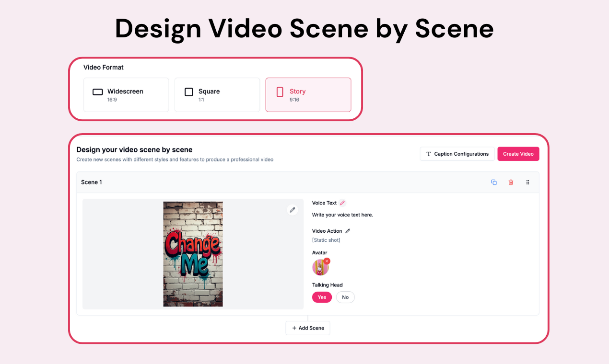Image resolution: width=609 pixels, height=364 pixels.
Task: Click the avatar thumbnail image
Action: click(x=320, y=268)
